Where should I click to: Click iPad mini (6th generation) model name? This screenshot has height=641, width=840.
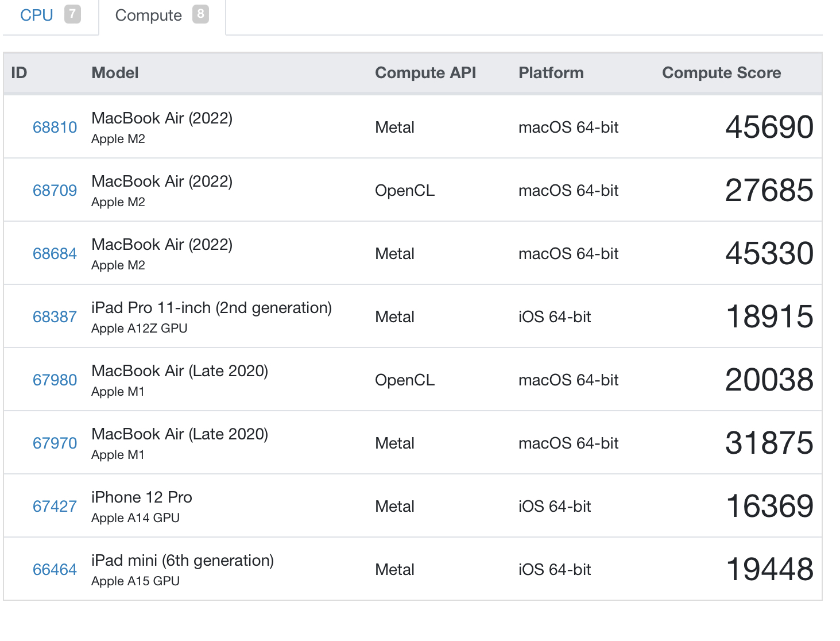pos(183,561)
